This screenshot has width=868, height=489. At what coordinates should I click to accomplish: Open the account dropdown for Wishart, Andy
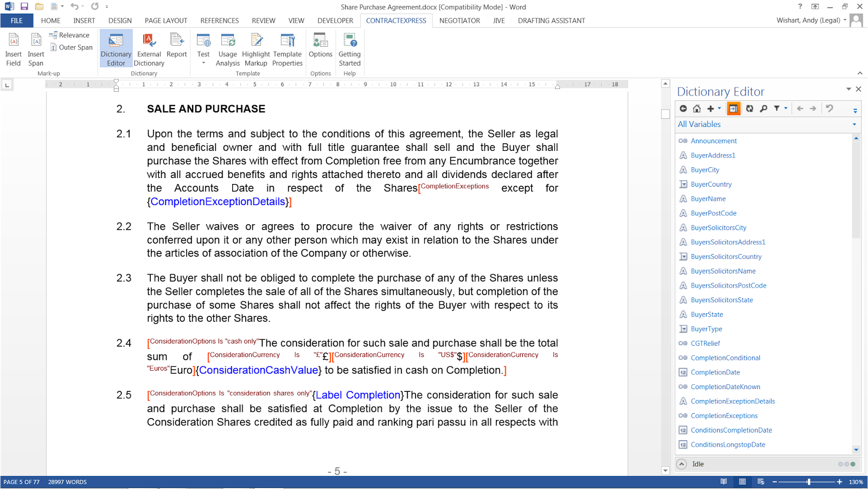[845, 20]
